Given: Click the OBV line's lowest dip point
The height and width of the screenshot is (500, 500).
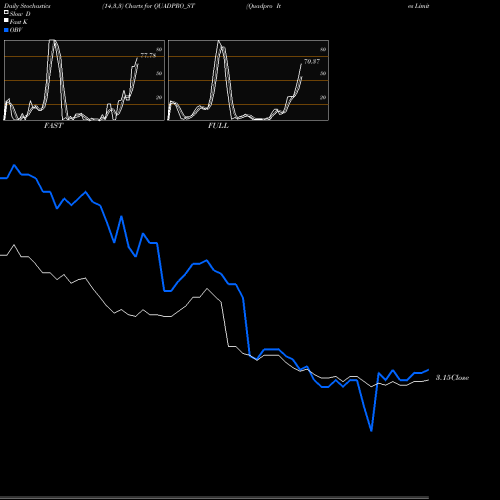Looking at the screenshot, I should [x=371, y=430].
